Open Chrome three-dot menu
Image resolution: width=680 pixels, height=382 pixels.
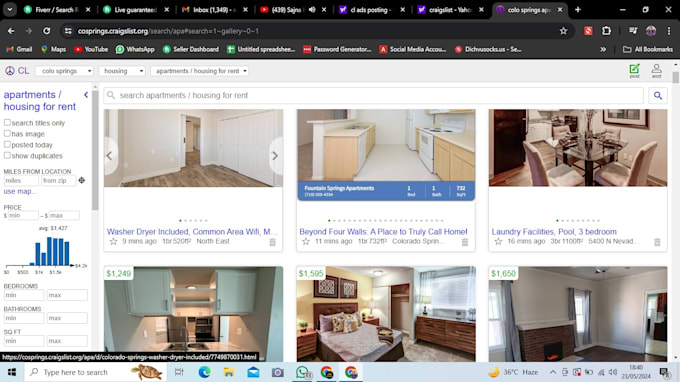point(669,31)
